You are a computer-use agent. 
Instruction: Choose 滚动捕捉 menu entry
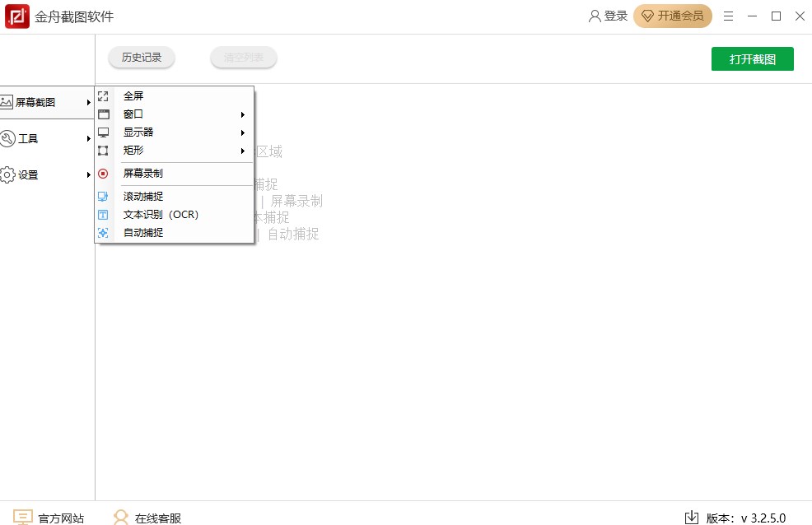pyautogui.click(x=143, y=197)
